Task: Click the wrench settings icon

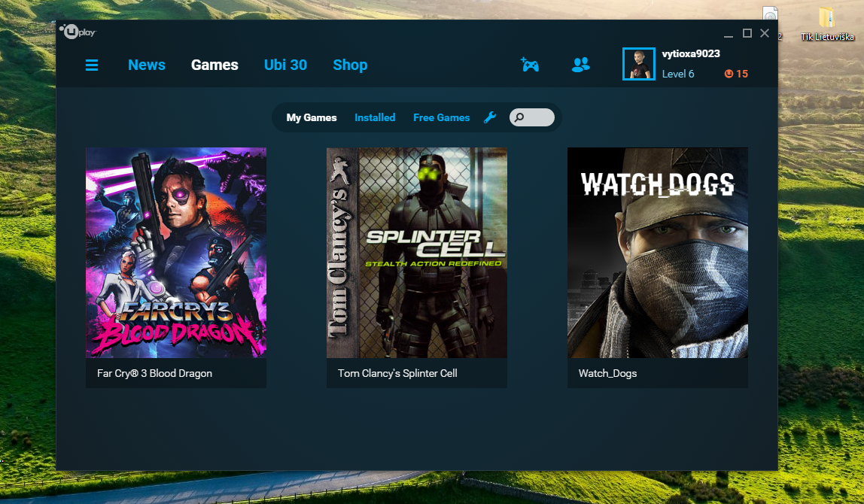Action: coord(489,117)
